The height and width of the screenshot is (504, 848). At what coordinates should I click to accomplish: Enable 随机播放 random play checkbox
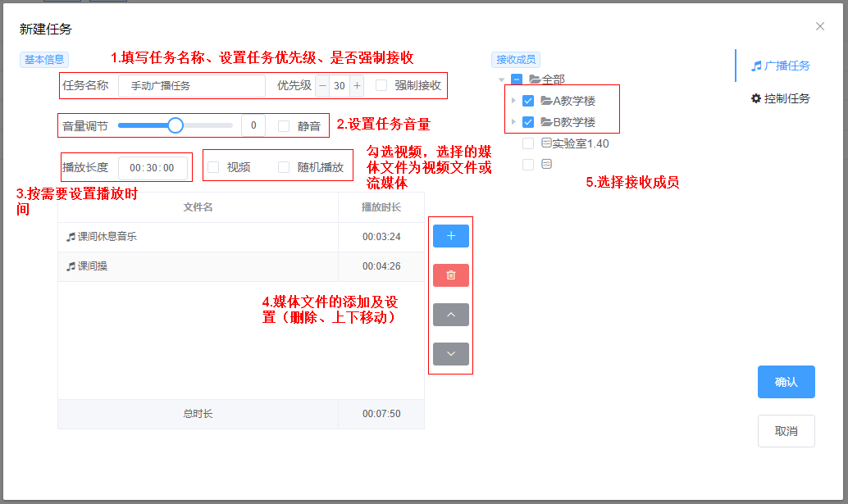284,167
